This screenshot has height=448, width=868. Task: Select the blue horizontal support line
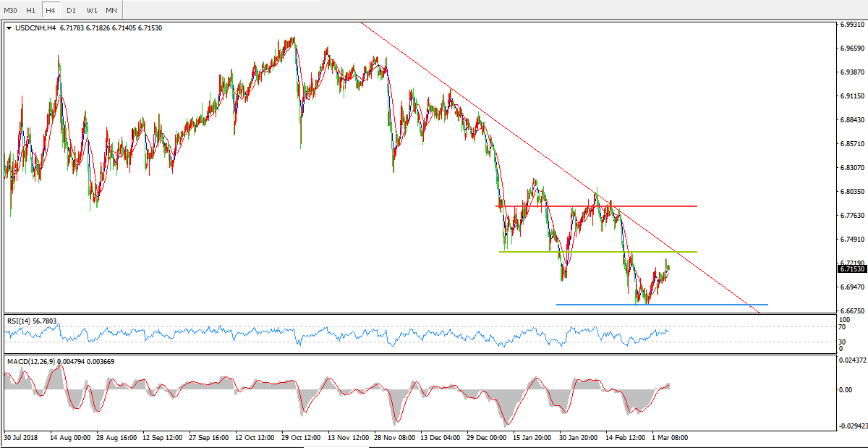pos(723,305)
